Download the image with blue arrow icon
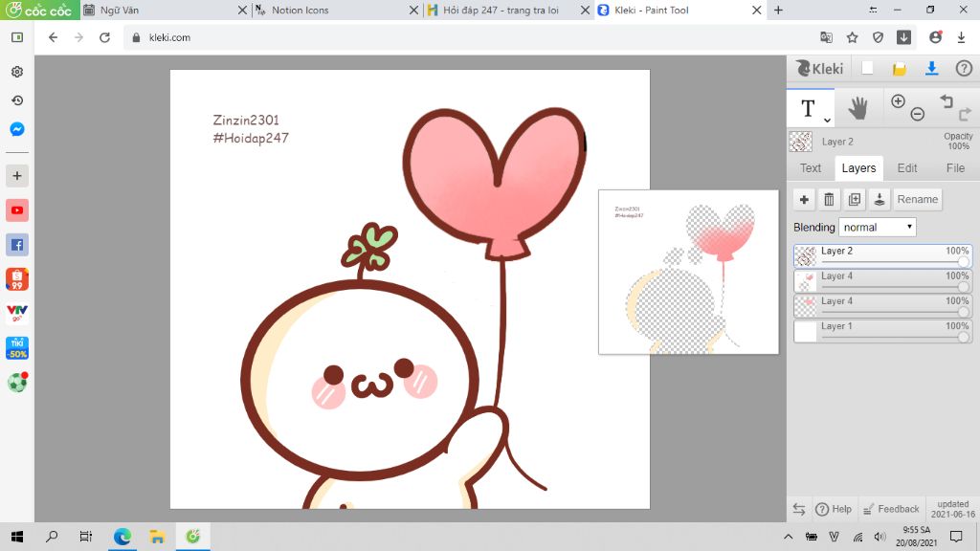 pyautogui.click(x=931, y=69)
